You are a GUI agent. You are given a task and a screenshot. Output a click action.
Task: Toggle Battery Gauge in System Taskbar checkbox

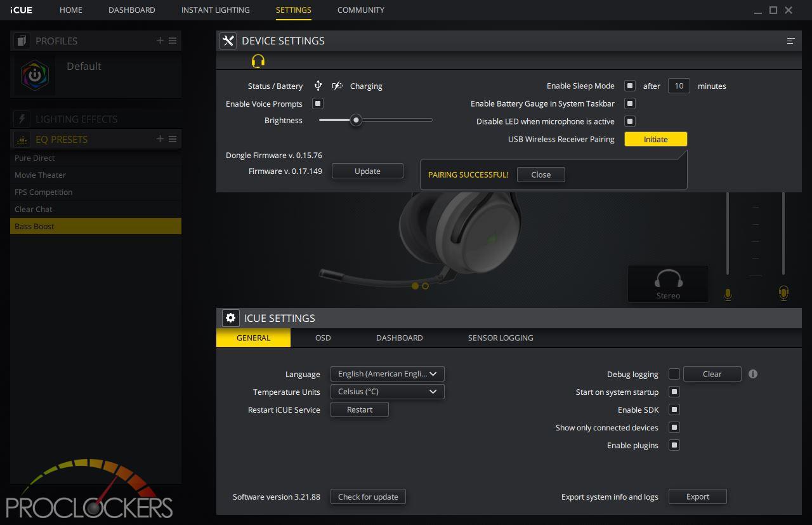(630, 103)
